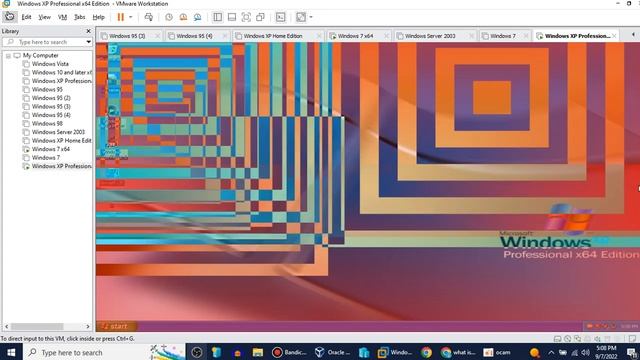Select Windows XP Home Edition in the library
The image size is (640, 360).
point(62,141)
